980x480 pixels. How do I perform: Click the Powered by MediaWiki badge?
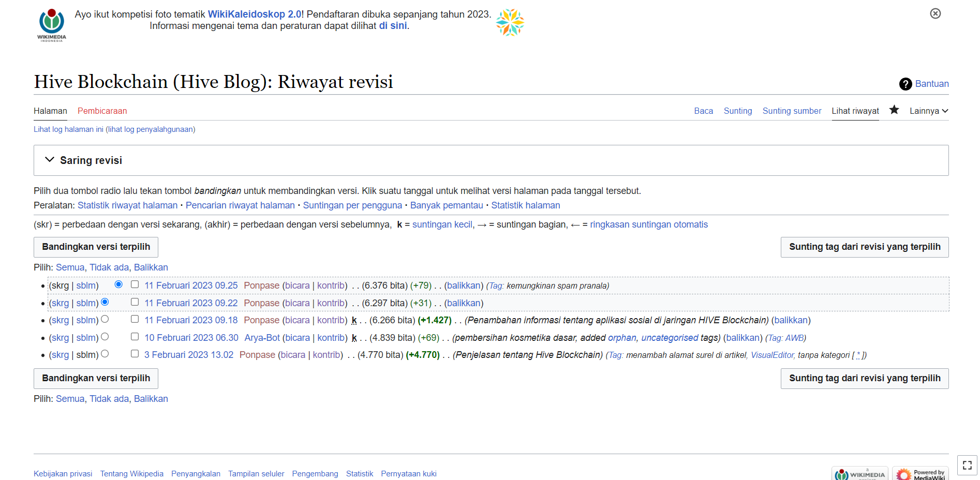tap(920, 473)
